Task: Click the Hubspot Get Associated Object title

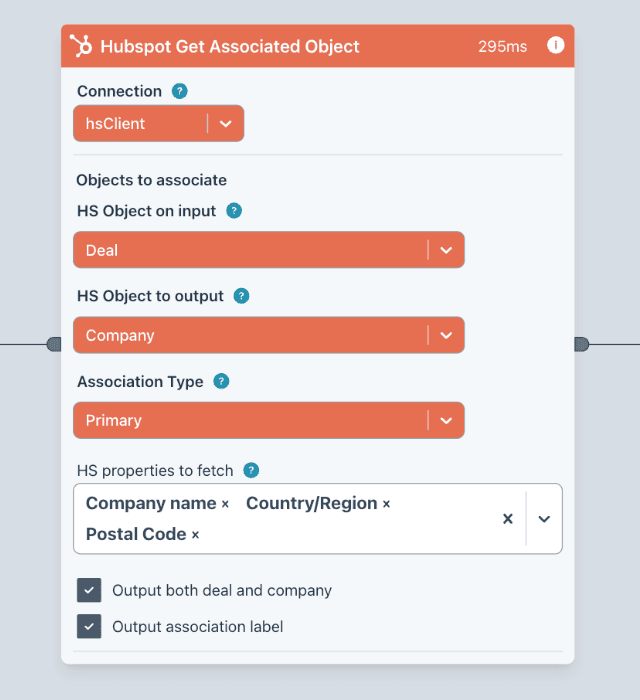Action: [x=230, y=46]
